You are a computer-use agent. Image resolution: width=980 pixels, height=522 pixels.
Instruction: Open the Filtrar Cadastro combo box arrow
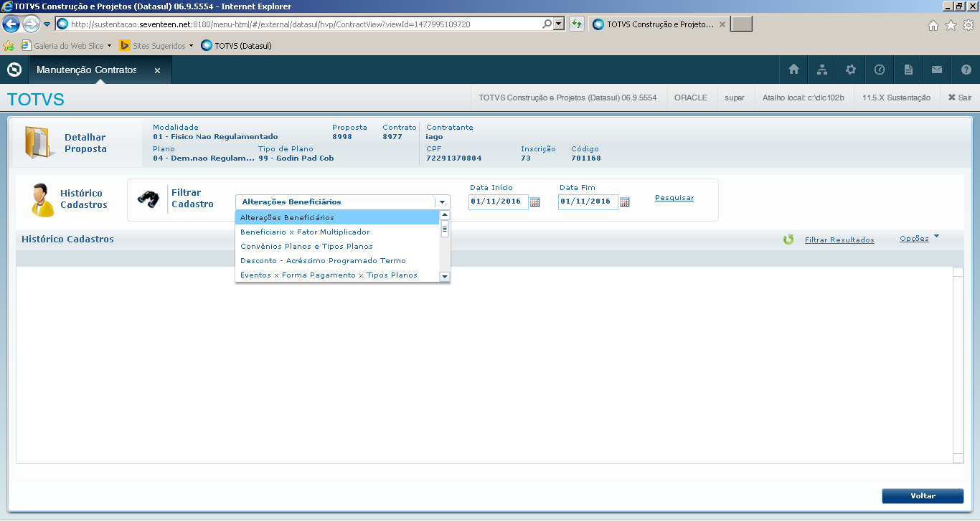click(x=443, y=202)
